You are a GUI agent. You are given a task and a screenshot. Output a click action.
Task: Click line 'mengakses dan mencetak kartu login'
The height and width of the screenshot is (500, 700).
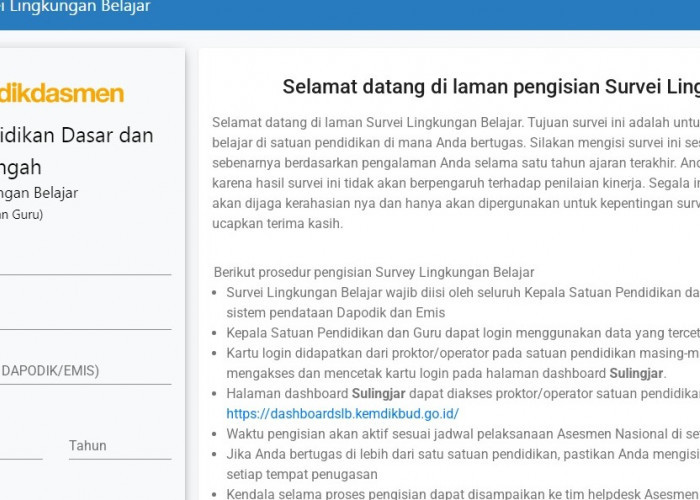[446, 373]
